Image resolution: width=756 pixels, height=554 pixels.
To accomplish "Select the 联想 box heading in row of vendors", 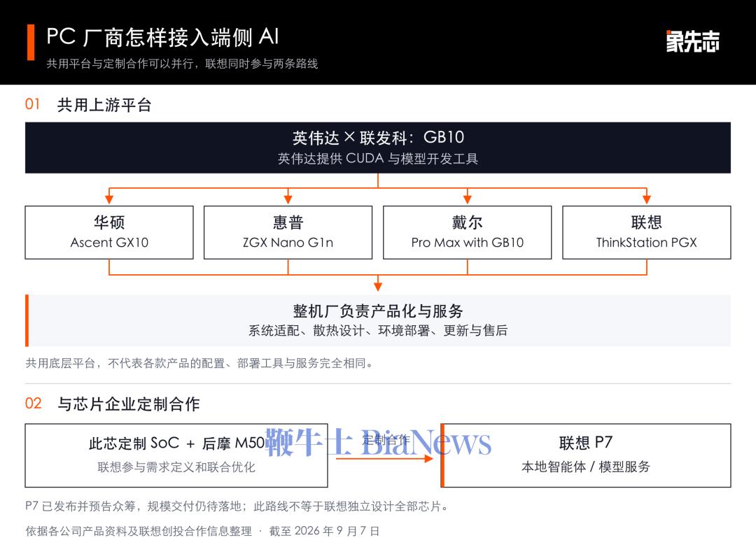I will click(647, 222).
